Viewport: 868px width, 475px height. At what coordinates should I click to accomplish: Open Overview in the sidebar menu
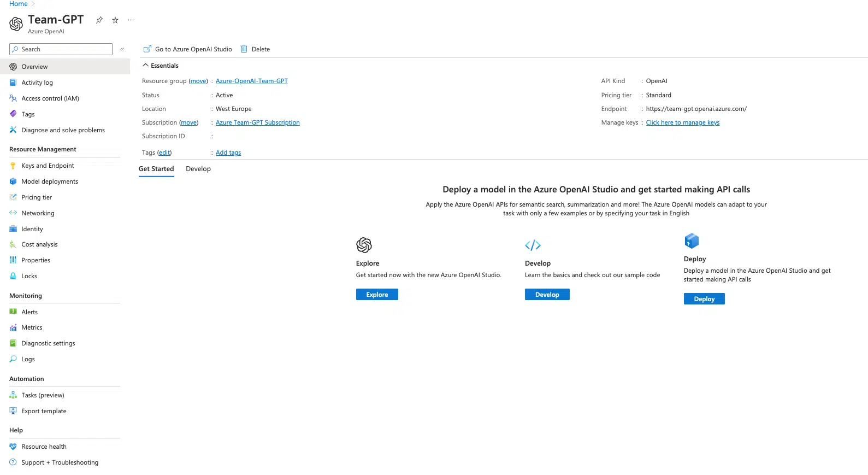pyautogui.click(x=65, y=67)
